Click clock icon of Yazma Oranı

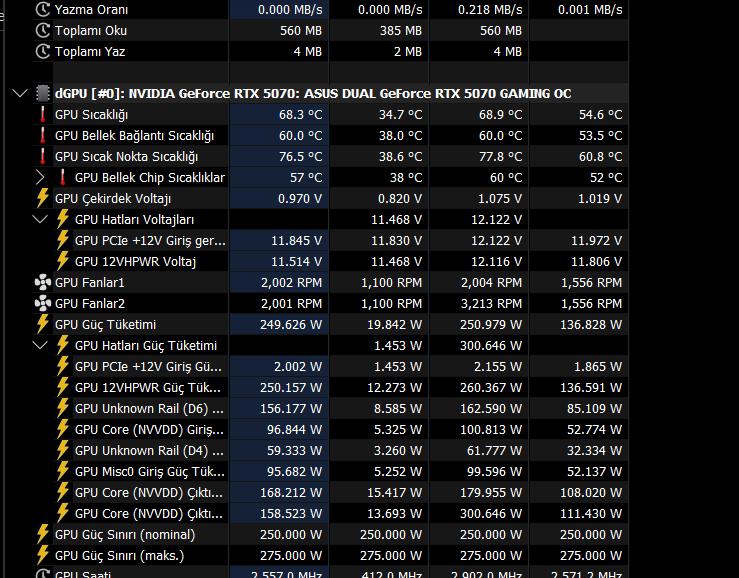coord(43,9)
